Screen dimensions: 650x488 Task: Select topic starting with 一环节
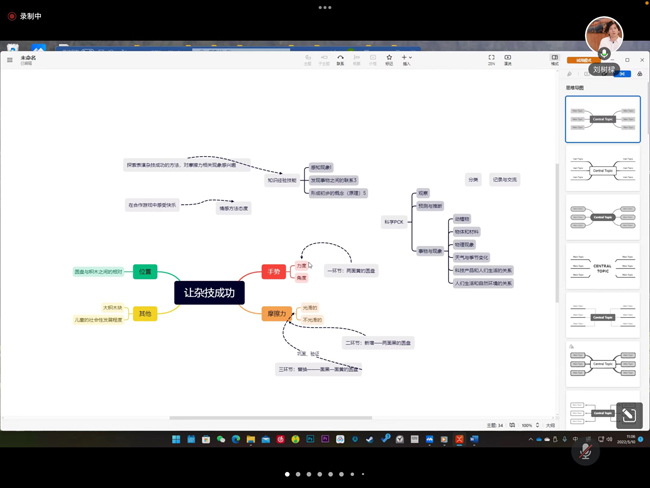[351, 271]
